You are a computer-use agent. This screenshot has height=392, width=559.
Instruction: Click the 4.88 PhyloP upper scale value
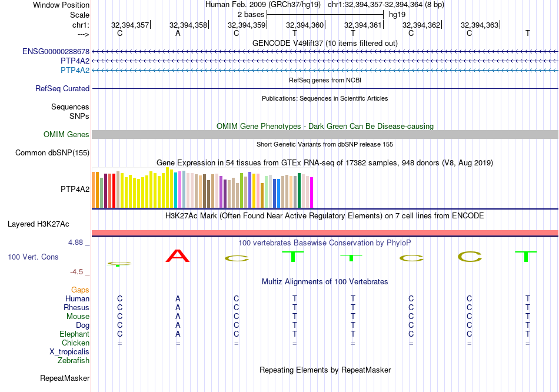(x=75, y=242)
